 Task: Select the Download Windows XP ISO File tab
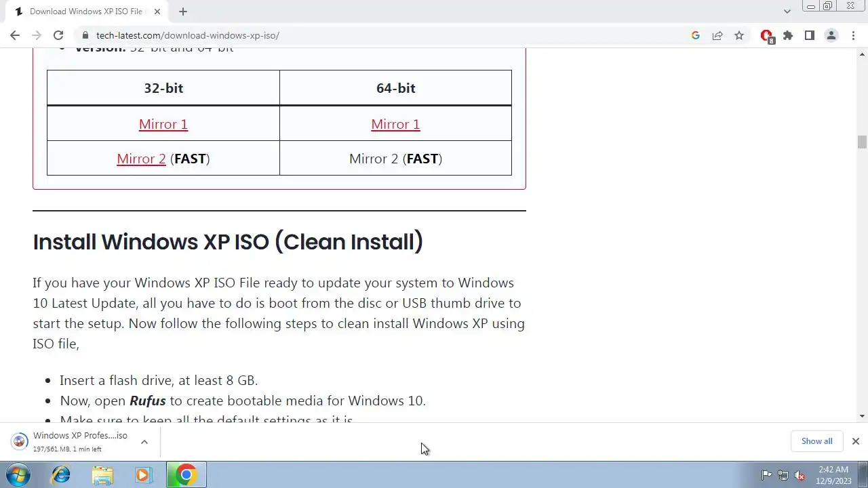point(86,12)
